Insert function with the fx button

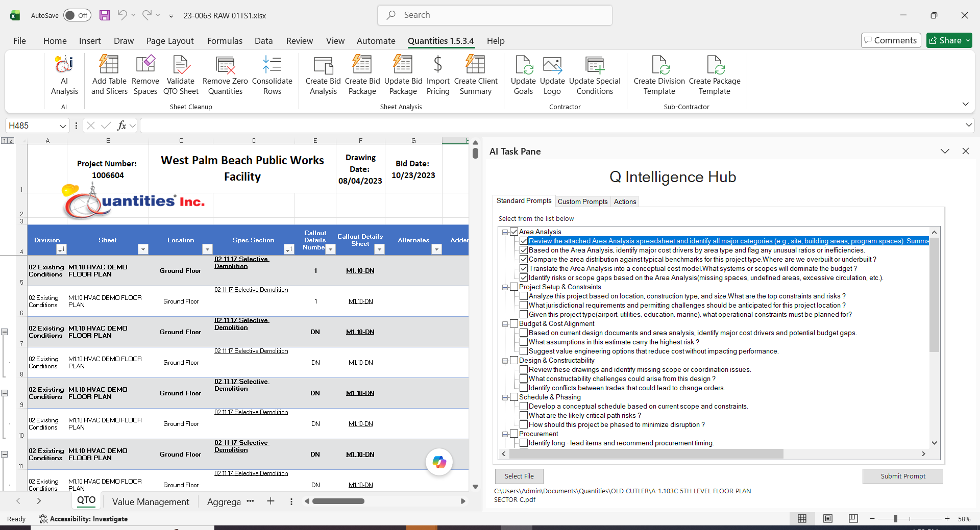point(121,125)
